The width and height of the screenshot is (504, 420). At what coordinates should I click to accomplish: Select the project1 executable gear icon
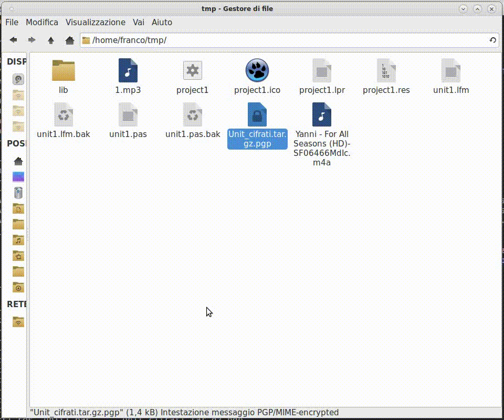(x=193, y=70)
